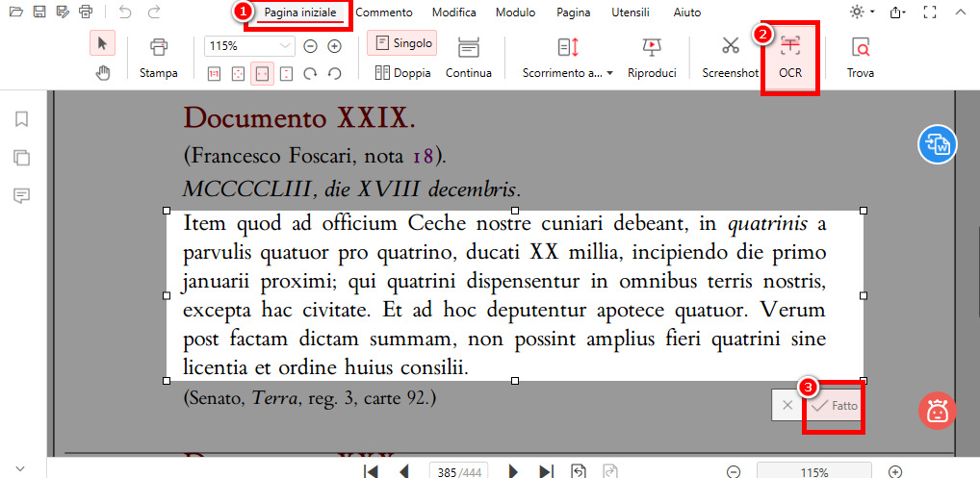Open the bookmarks panel in the sidebar
Viewport: 980px width, 478px height.
pos(22,119)
